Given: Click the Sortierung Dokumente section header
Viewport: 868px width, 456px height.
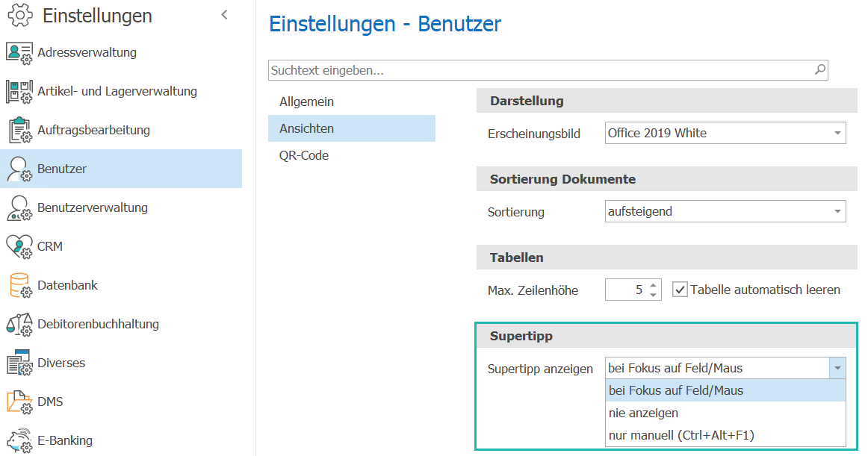Looking at the screenshot, I should [666, 179].
